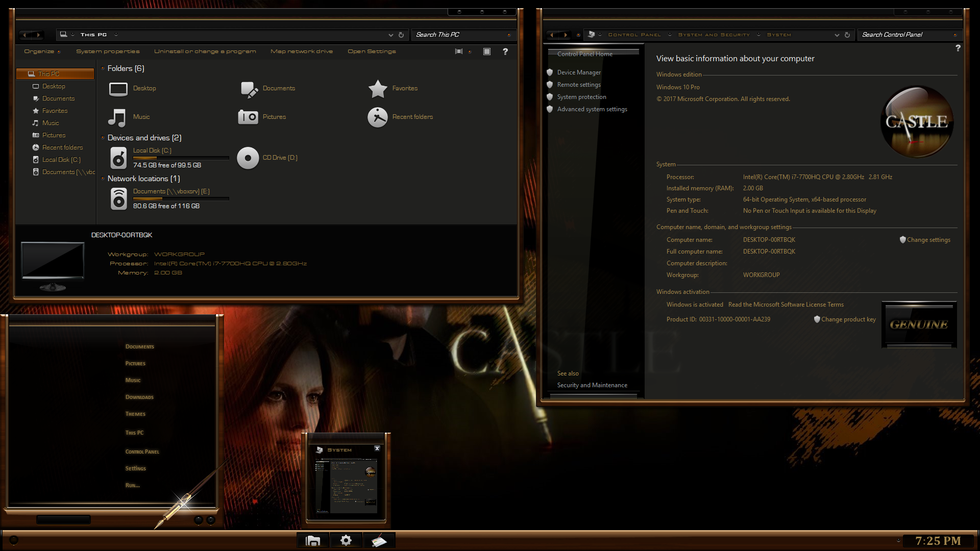980x551 pixels.
Task: Click the Map Network Drive toolbar icon
Action: click(302, 51)
